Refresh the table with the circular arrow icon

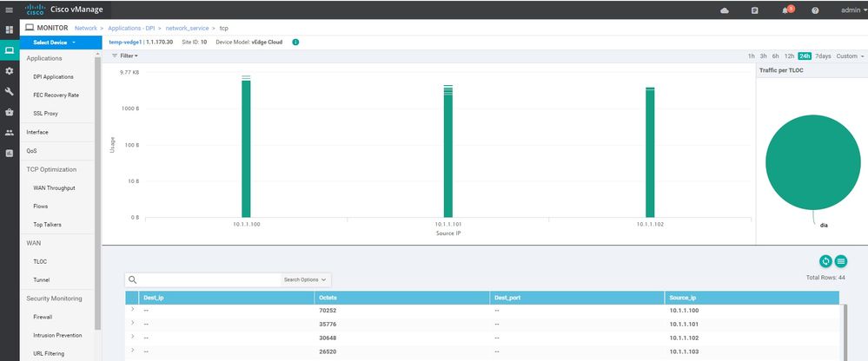825,261
